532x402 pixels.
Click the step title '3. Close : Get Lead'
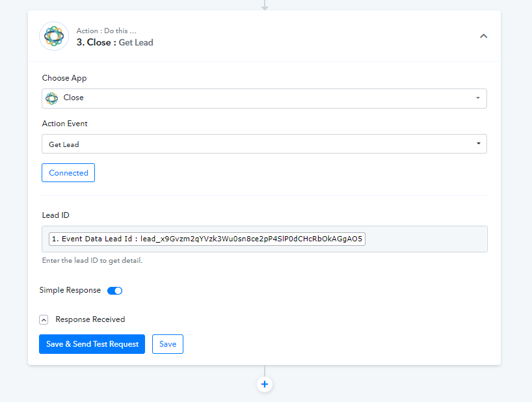114,42
